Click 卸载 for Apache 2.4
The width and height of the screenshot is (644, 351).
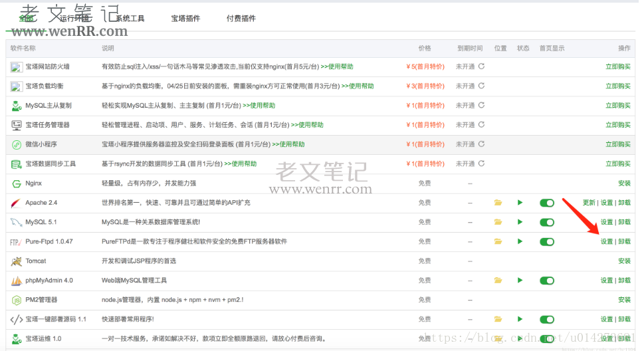625,203
